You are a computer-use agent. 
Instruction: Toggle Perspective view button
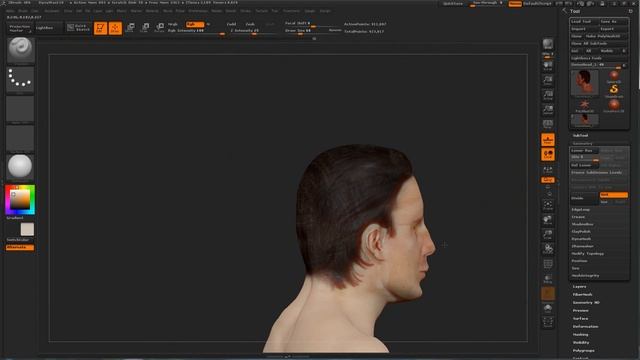coord(548,124)
